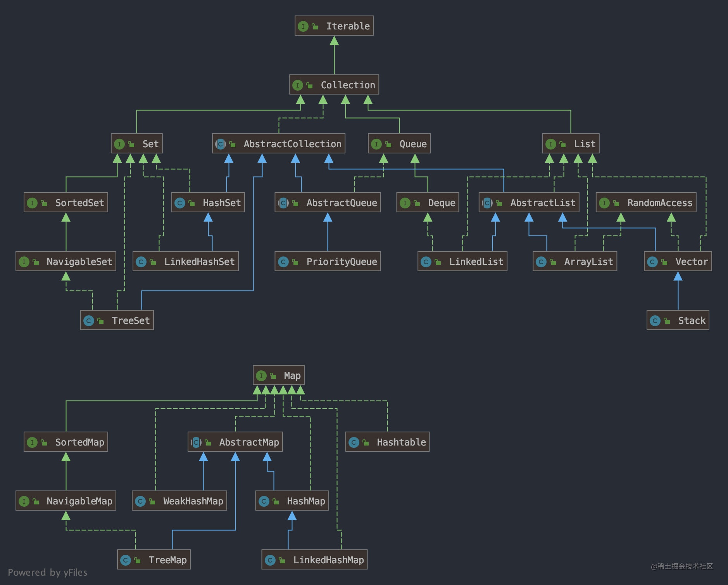Click the abstract class icon on AbstractCollection
This screenshot has height=585, width=728.
220,144
